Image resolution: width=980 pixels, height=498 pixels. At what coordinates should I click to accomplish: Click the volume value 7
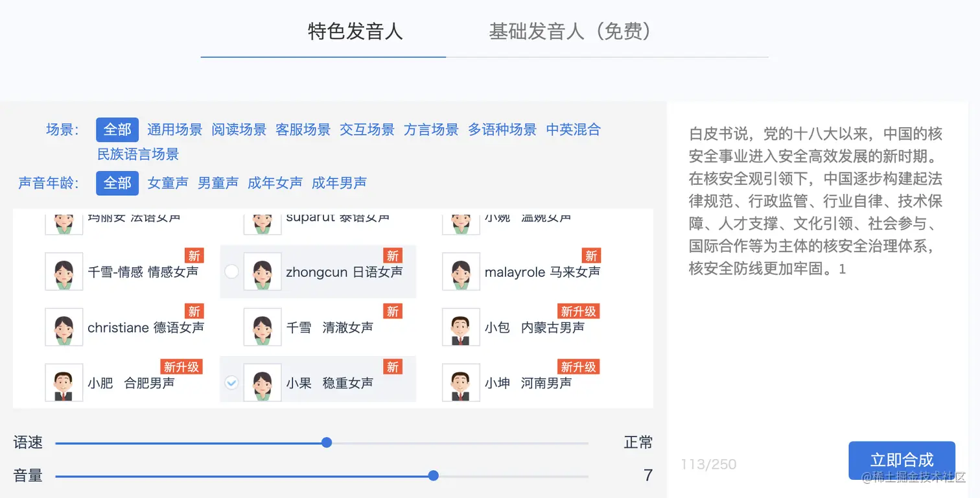point(647,475)
